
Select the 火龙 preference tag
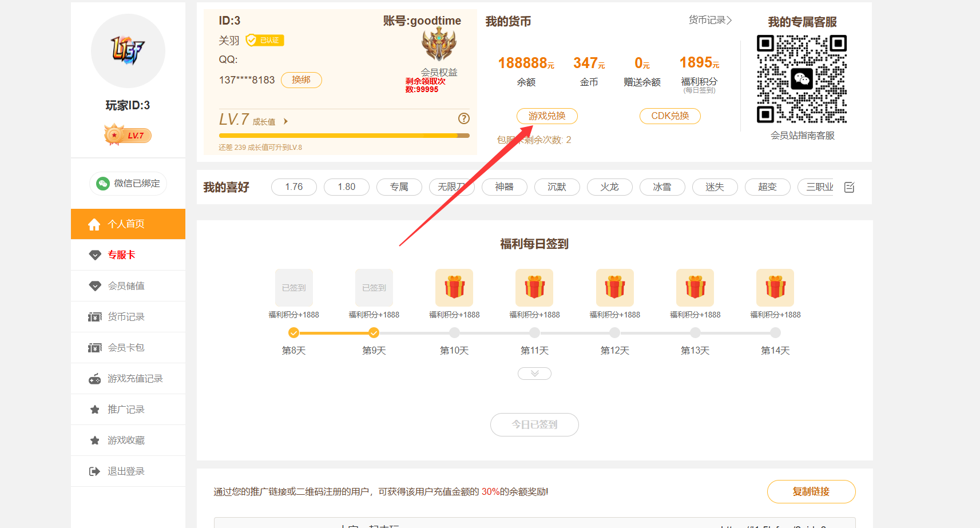[x=610, y=187]
